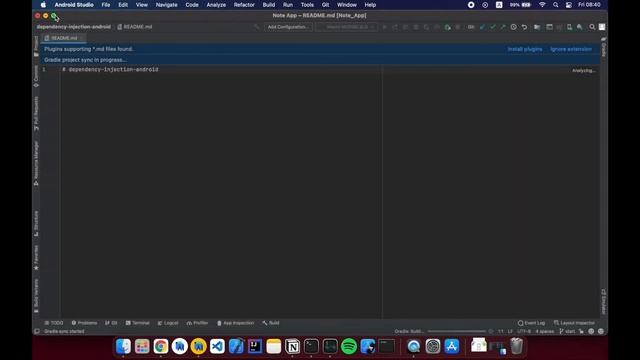This screenshot has width=640, height=360.
Task: Open the Structure tool window
Action: [36, 223]
